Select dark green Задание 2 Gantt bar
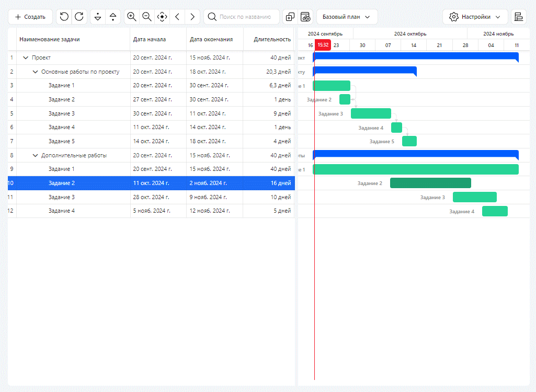Screen dimensions: 536x392 pos(430,183)
